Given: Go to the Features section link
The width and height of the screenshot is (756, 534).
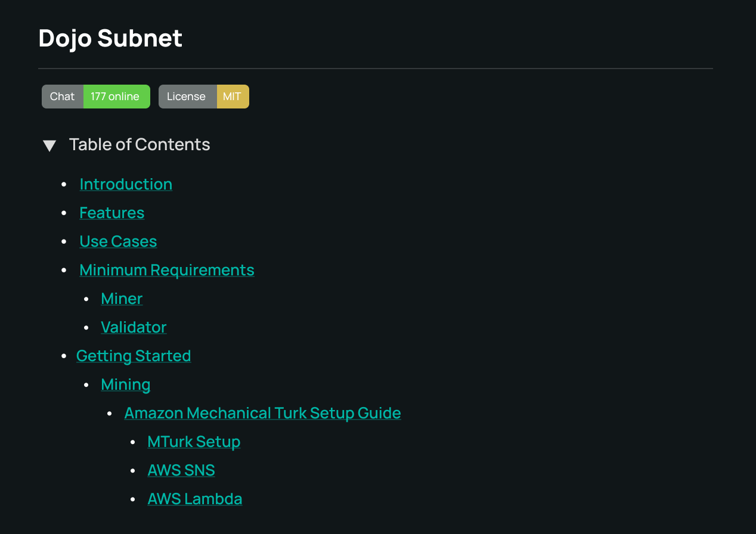Looking at the screenshot, I should pyautogui.click(x=112, y=213).
